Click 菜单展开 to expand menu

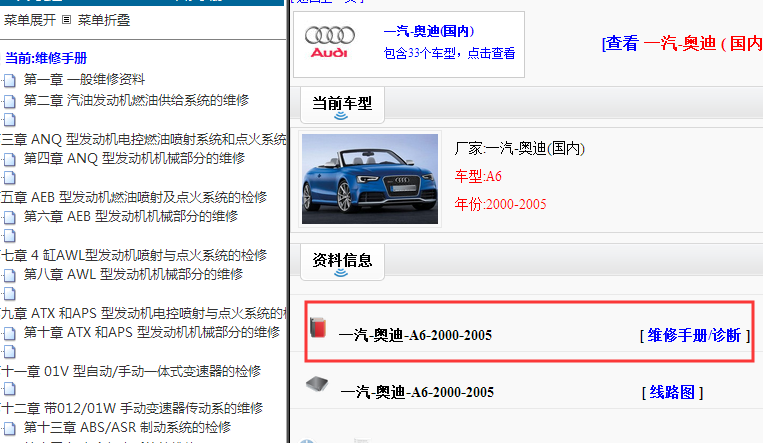click(x=30, y=20)
